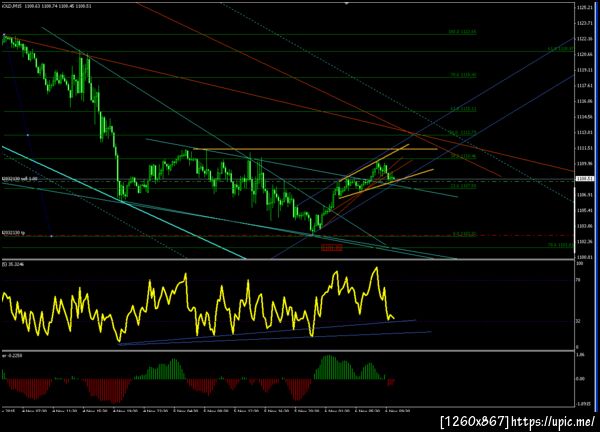The image size is (600, 432).
Task: Click price scale value 1114.56
Action: coord(583,117)
